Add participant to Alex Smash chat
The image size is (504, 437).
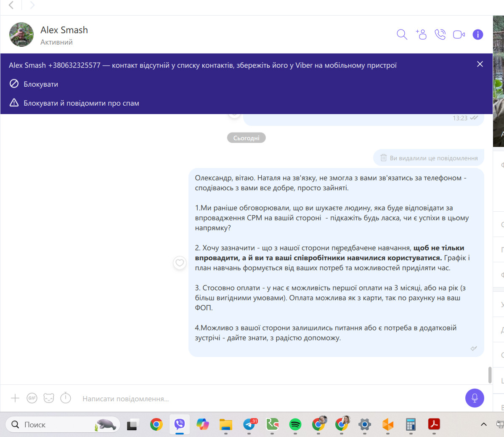[x=421, y=35]
